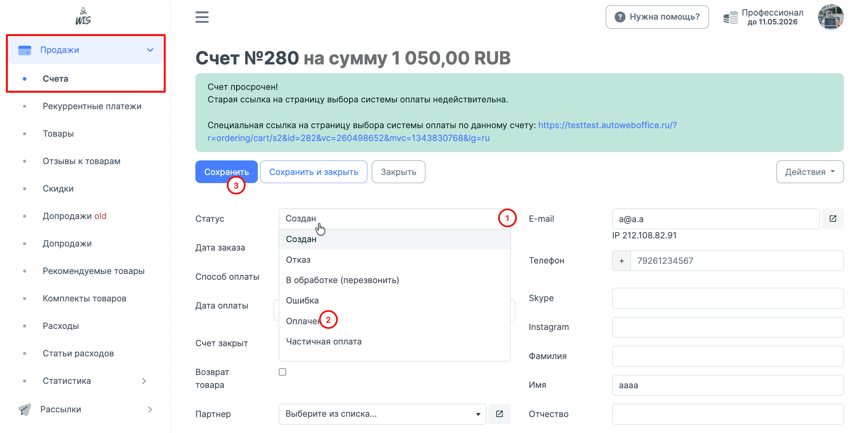
Task: Click the paper plane Рассылки icon
Action: (x=25, y=409)
